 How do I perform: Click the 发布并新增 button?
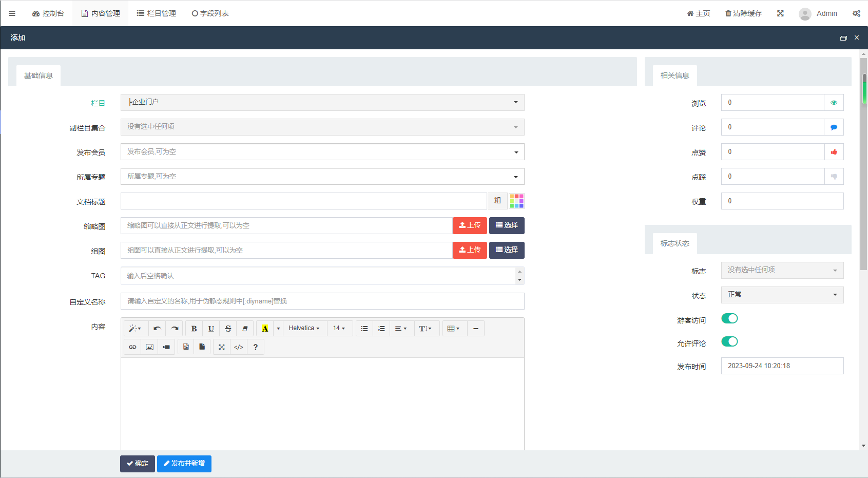(x=184, y=464)
